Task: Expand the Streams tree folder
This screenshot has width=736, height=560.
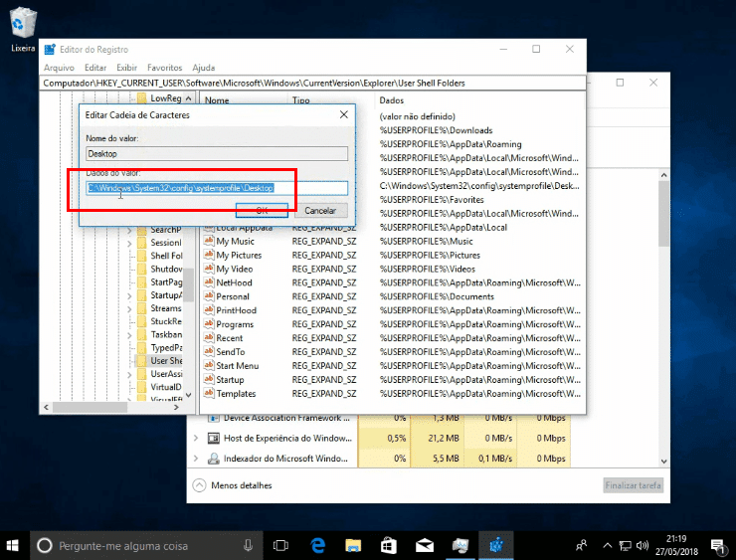Action: [x=129, y=309]
